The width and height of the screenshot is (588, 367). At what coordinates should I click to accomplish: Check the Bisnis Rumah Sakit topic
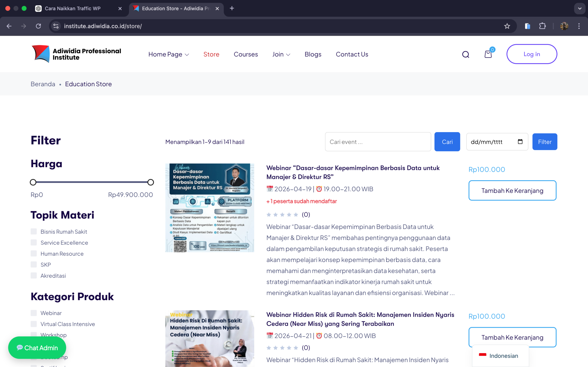click(x=34, y=231)
